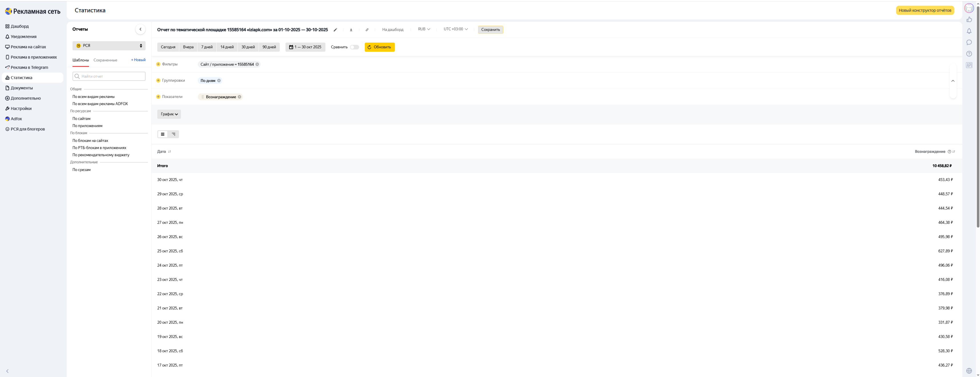980x377 pixels.
Task: Open Документы in left menu
Action: tap(22, 88)
